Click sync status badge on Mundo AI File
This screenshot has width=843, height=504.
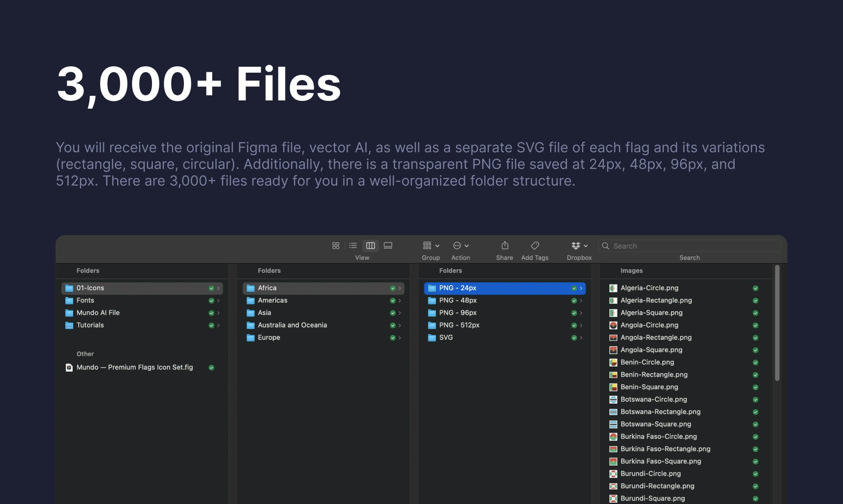click(x=211, y=313)
